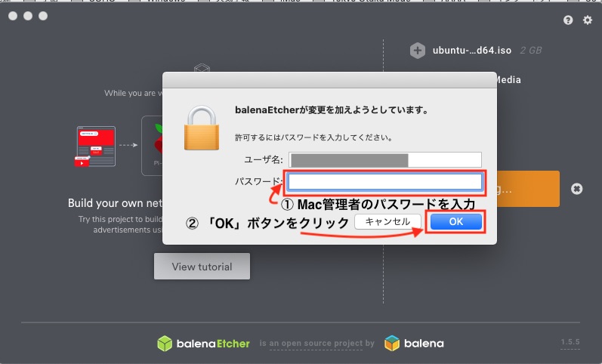
Task: Click the 2 GB size label
Action: tap(530, 51)
